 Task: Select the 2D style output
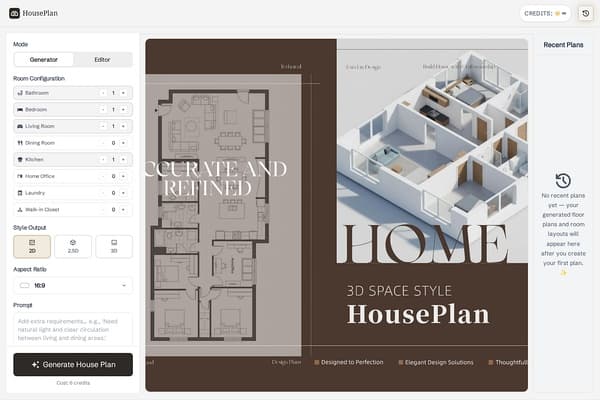pos(32,247)
